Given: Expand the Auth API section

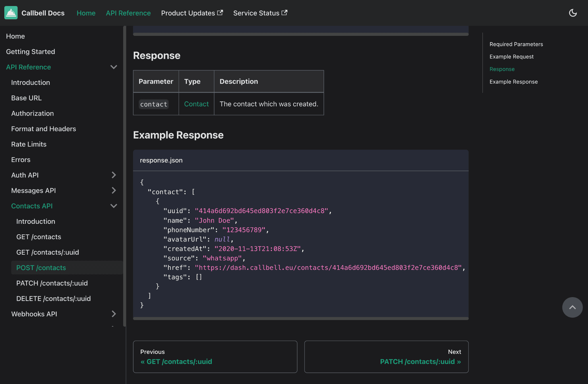Looking at the screenshot, I should pyautogui.click(x=114, y=175).
